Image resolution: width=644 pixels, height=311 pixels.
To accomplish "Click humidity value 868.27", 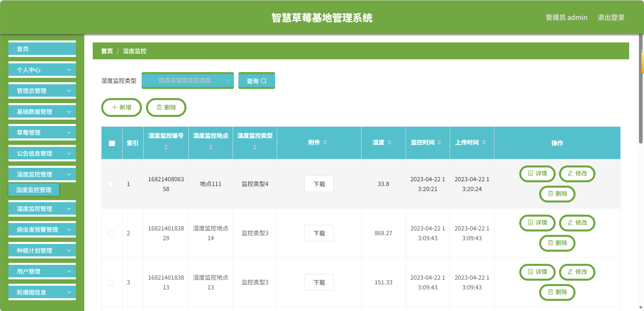I will point(383,233).
